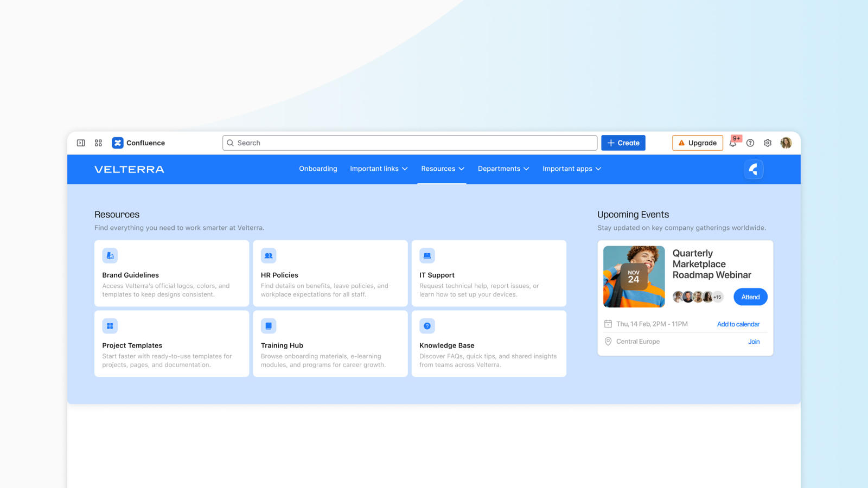Screen dimensions: 868x488
Task: Open the notifications bell icon
Action: [x=733, y=143]
